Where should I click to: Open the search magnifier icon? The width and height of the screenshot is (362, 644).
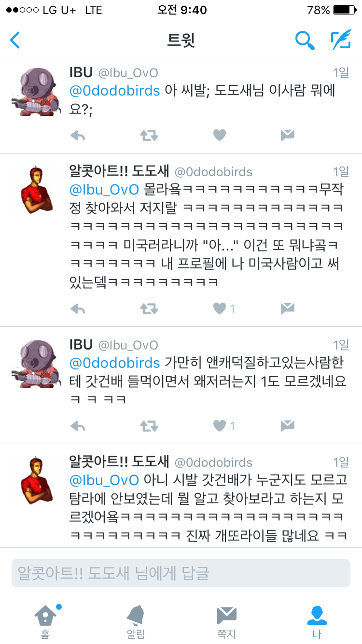coord(305,41)
